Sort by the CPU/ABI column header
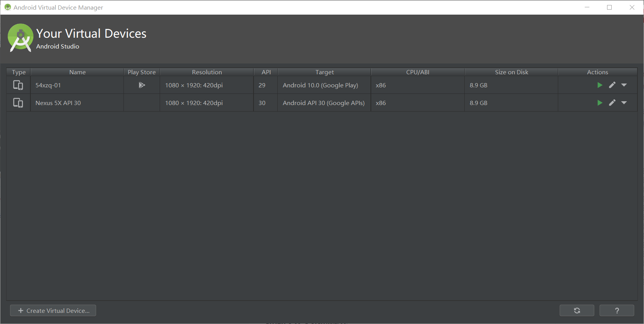 [x=418, y=72]
